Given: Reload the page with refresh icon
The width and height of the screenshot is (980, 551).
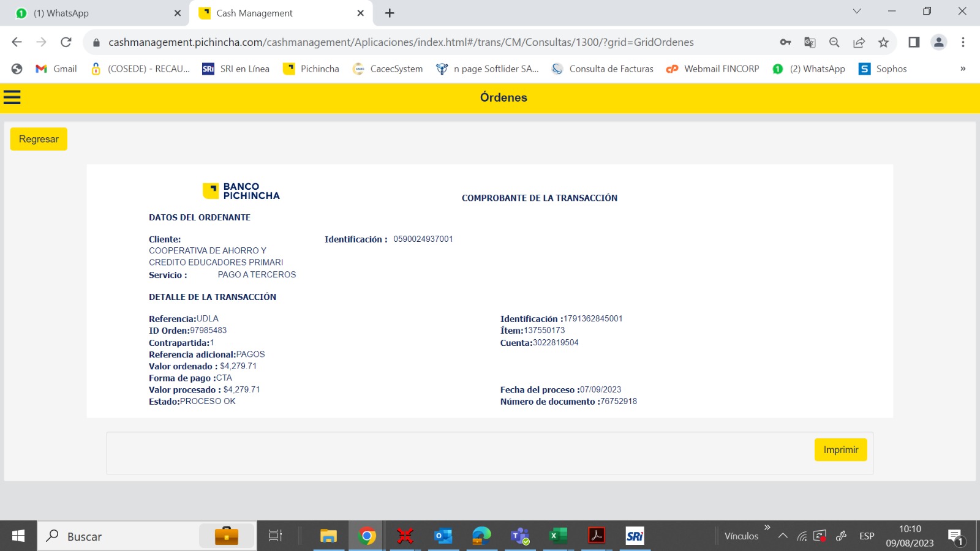Looking at the screenshot, I should [66, 42].
